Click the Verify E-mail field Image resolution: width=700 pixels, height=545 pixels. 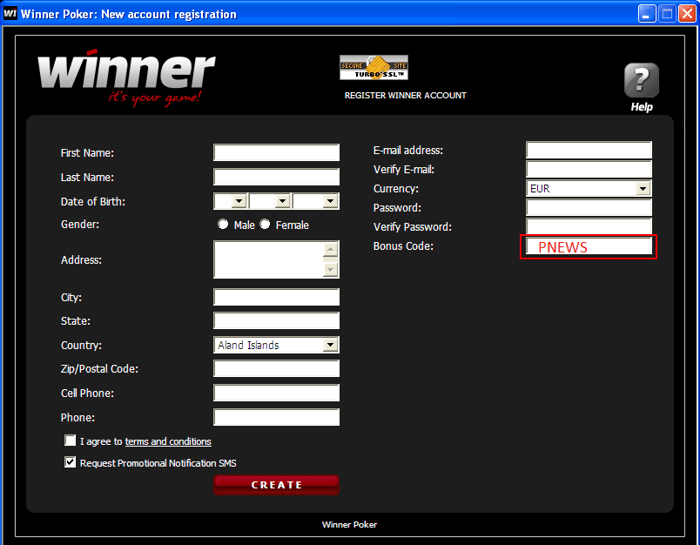coord(589,169)
